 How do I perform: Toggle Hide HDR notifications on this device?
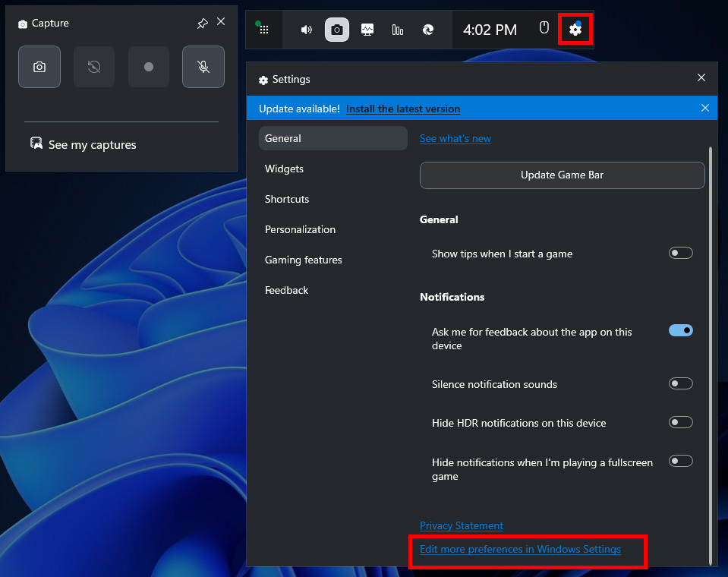681,422
